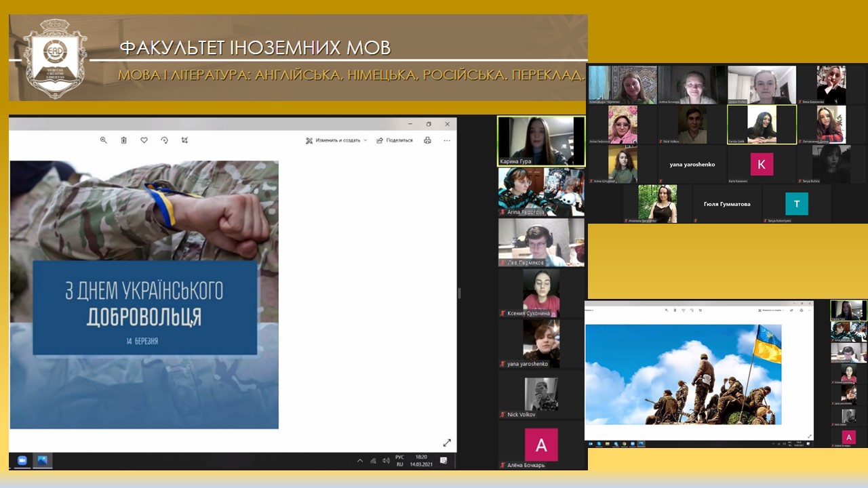This screenshot has height=488, width=868.
Task: Select Карина Гура's video thumbnail
Action: [540, 141]
